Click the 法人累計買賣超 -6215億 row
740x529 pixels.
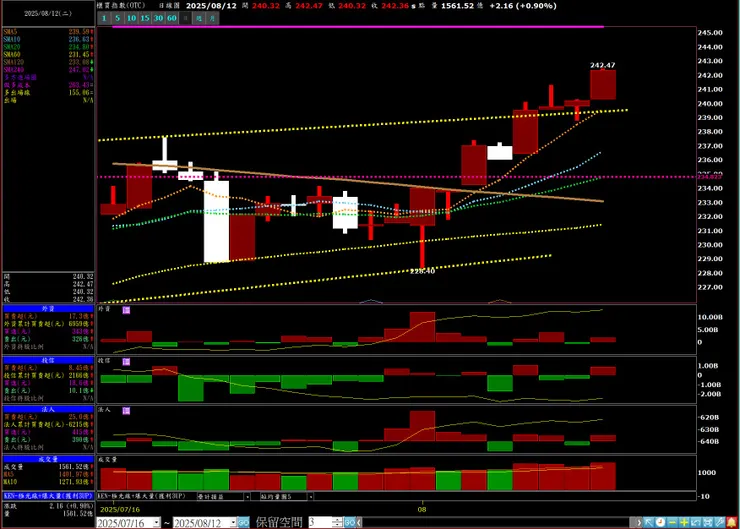click(48, 424)
